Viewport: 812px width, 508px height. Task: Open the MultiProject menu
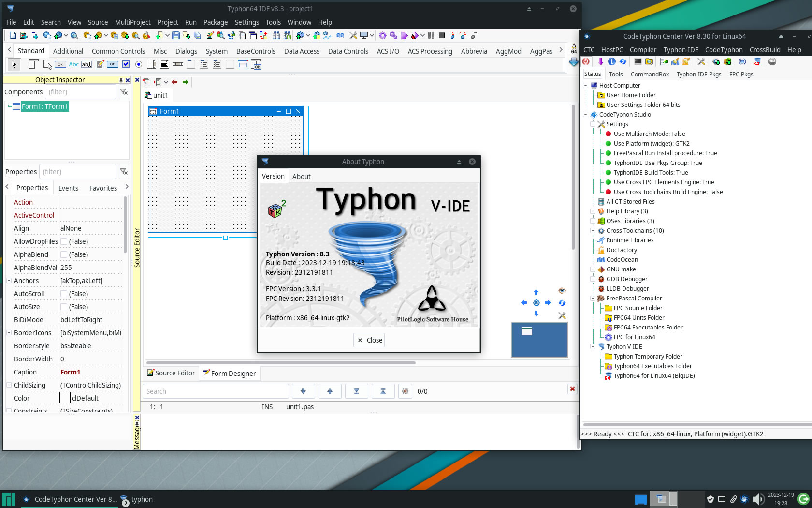(133, 22)
